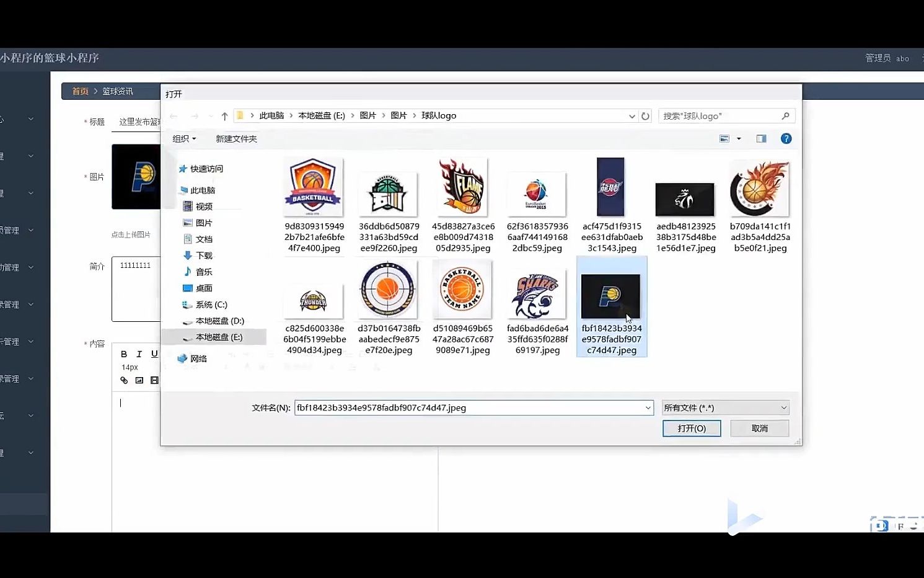
Task: Click the insert link editor icon
Action: [124, 380]
